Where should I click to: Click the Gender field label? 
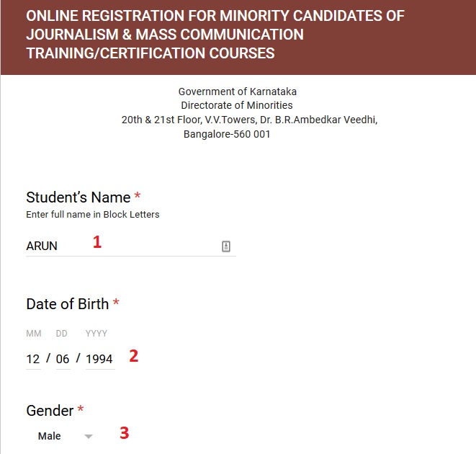pyautogui.click(x=50, y=411)
